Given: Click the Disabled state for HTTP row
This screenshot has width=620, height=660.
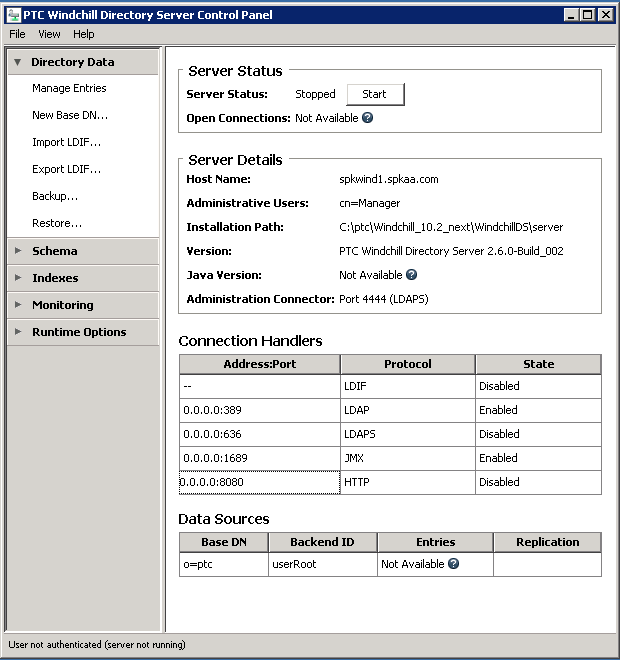Looking at the screenshot, I should click(x=538, y=482).
